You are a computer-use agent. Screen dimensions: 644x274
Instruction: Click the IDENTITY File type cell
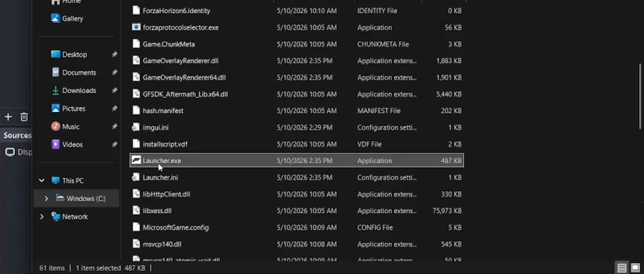pyautogui.click(x=378, y=11)
